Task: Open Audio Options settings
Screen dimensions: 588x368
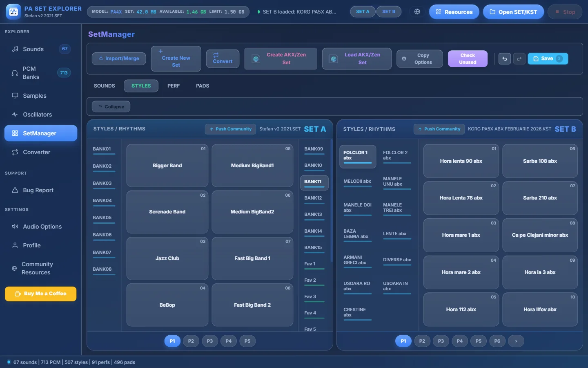Action: [x=41, y=227]
